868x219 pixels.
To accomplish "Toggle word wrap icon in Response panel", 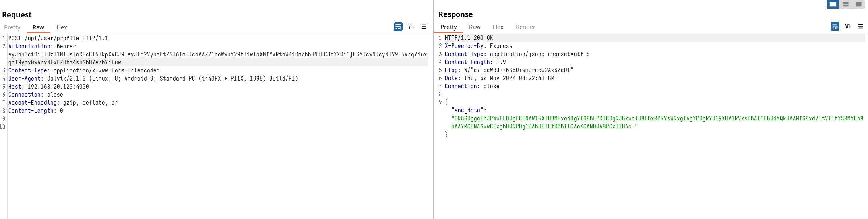I will point(835,26).
